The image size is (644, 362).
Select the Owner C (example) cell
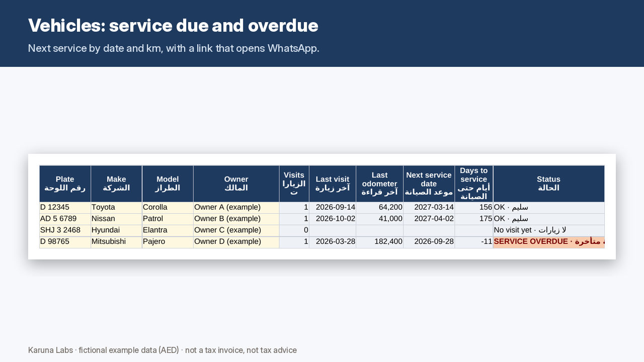click(236, 230)
